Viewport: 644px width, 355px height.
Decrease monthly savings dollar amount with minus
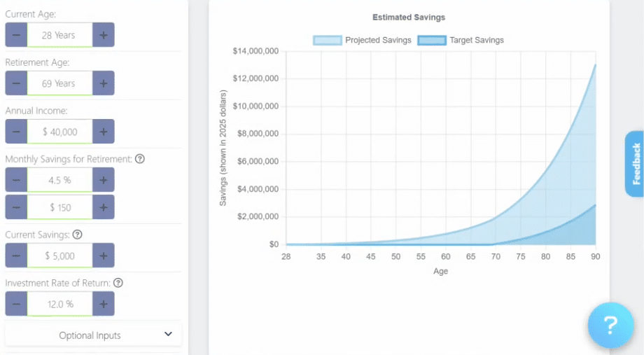click(x=16, y=207)
